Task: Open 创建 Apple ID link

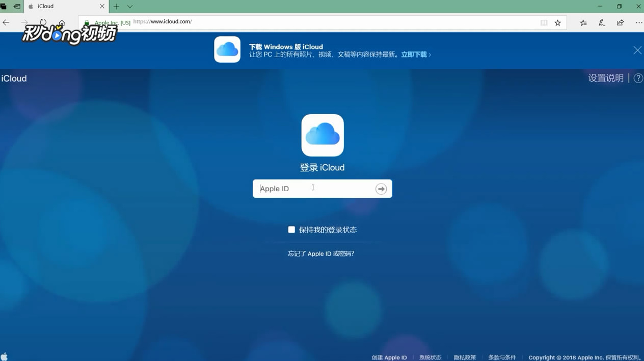Action: tap(389, 357)
